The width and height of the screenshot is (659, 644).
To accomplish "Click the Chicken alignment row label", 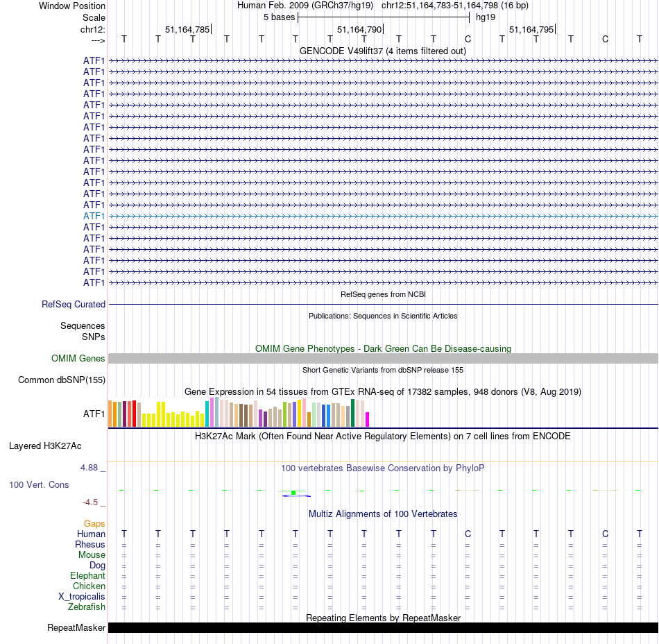I will [x=89, y=586].
